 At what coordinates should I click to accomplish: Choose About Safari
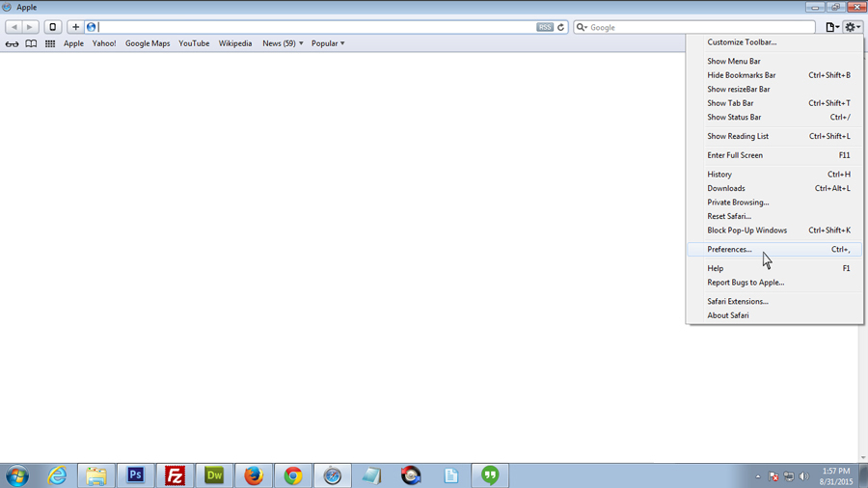click(774, 315)
